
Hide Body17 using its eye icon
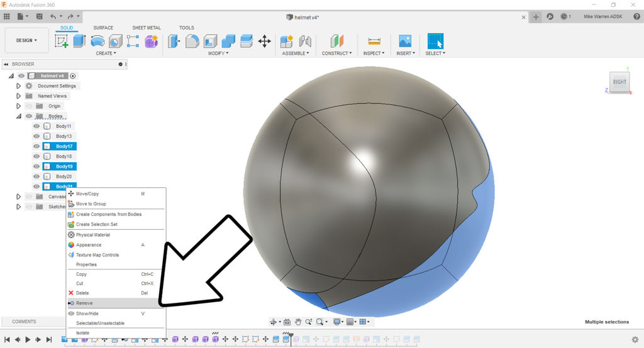pyautogui.click(x=36, y=146)
